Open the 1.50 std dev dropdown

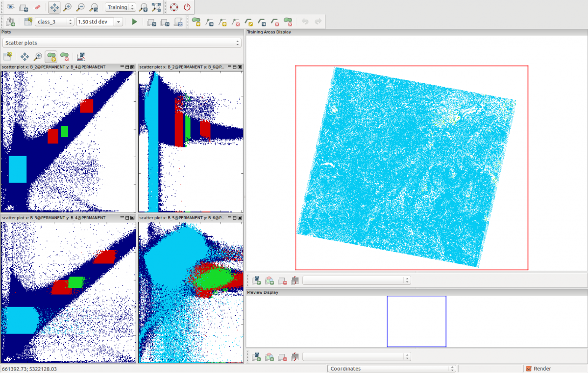(x=99, y=22)
